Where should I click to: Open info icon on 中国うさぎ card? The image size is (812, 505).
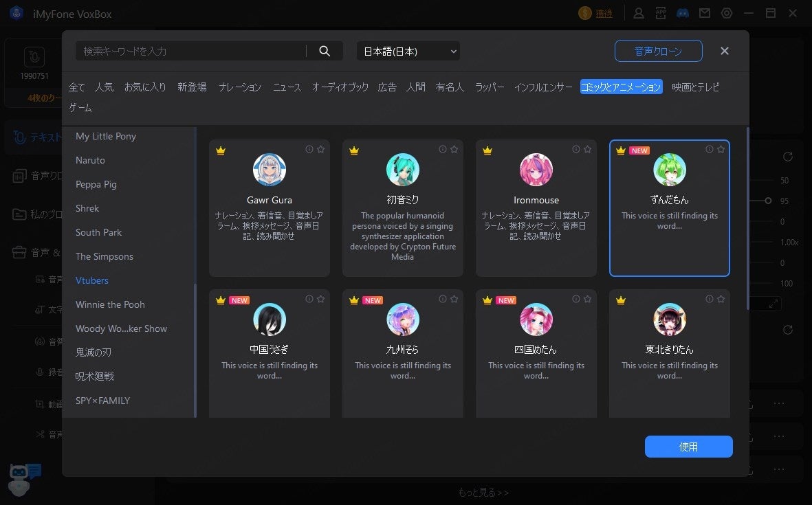tap(309, 299)
